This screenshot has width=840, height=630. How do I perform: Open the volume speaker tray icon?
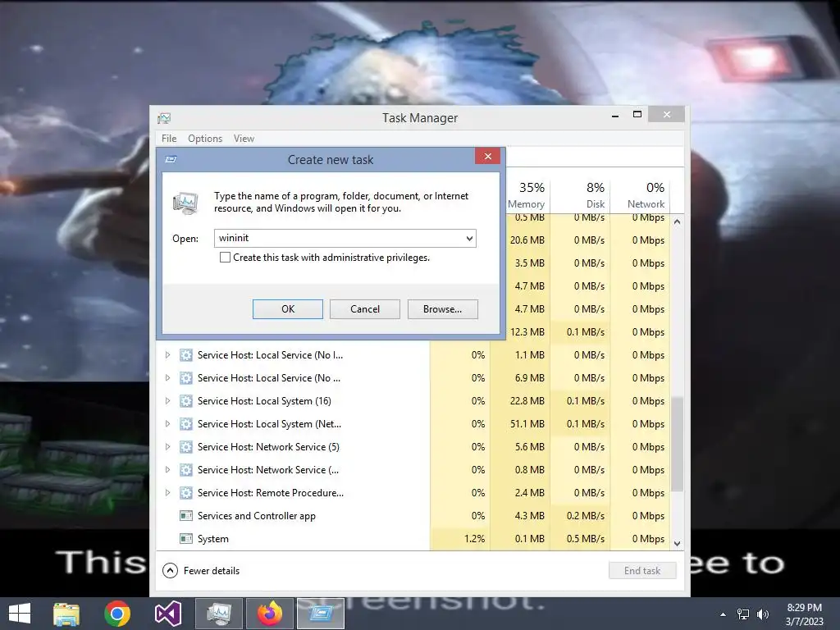pyautogui.click(x=763, y=614)
